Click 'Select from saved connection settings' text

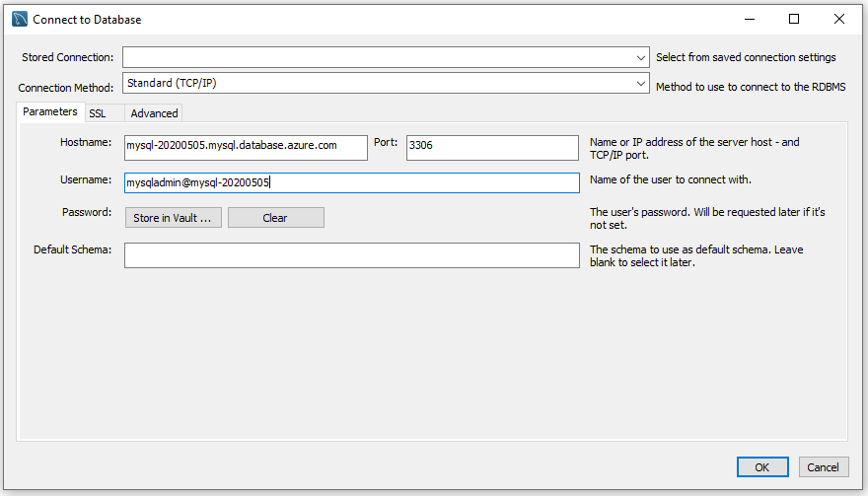point(746,57)
